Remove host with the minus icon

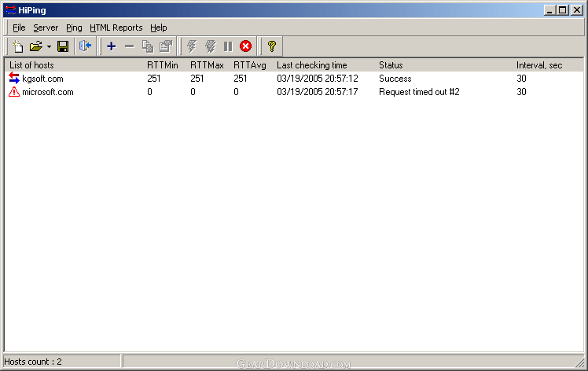tap(130, 46)
